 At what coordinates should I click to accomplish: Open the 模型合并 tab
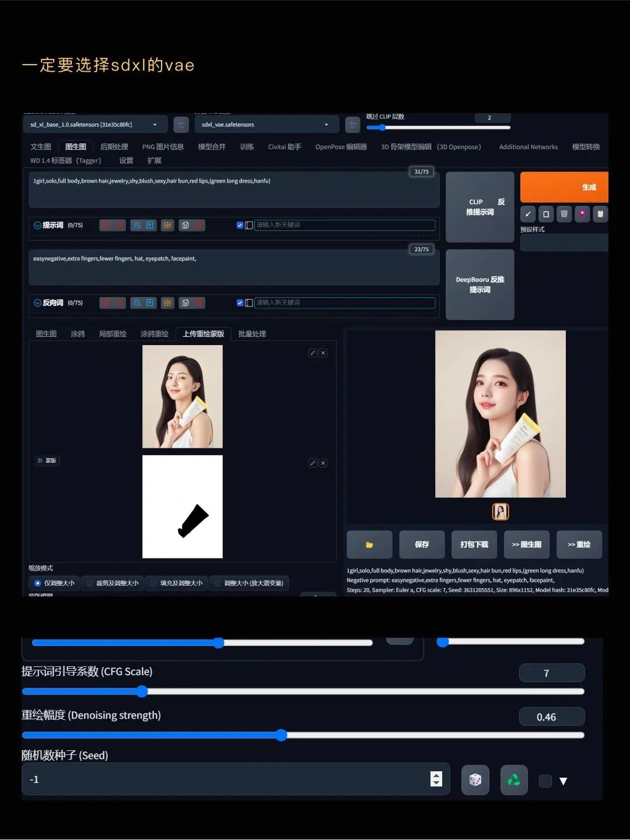pyautogui.click(x=212, y=147)
